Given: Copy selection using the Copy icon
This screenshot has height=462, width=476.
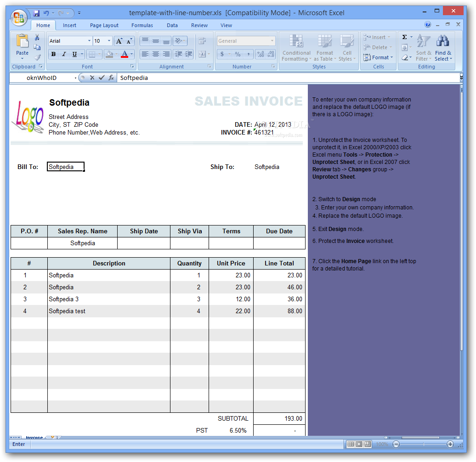Looking at the screenshot, I should (37, 47).
